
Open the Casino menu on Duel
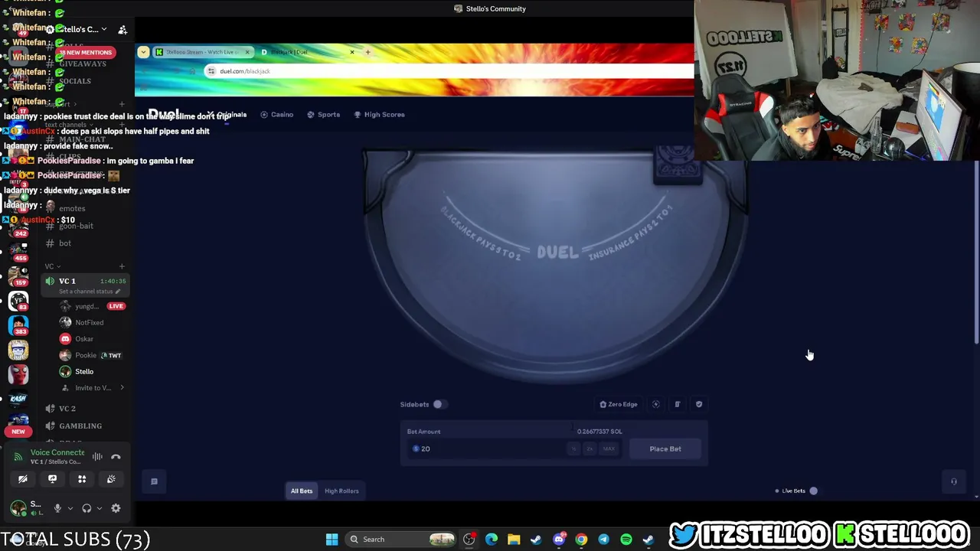pyautogui.click(x=277, y=115)
